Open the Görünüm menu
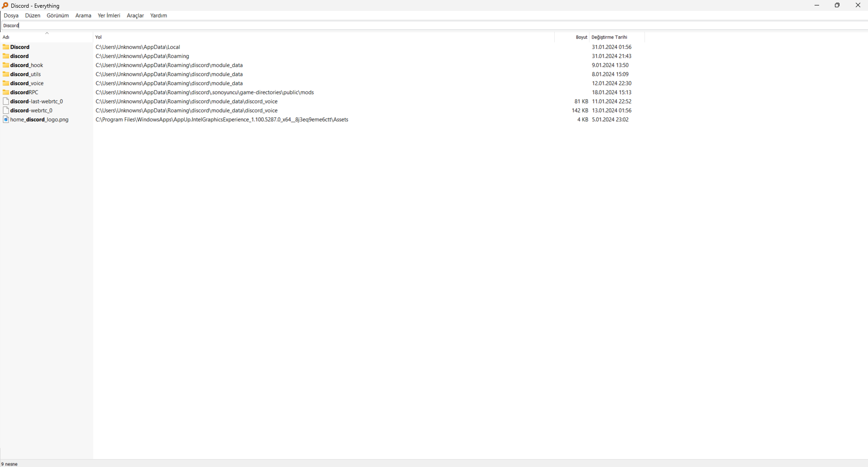Image resolution: width=868 pixels, height=467 pixels. (x=58, y=15)
